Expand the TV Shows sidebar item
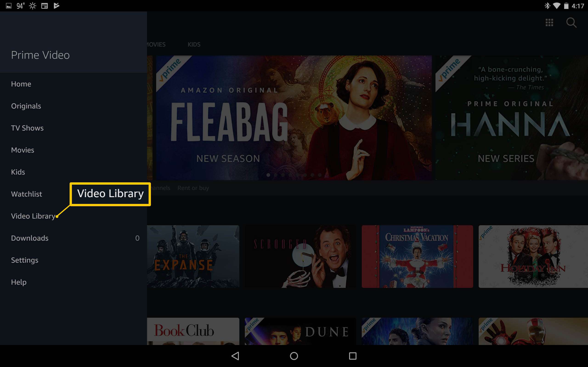588x367 pixels. click(x=27, y=128)
